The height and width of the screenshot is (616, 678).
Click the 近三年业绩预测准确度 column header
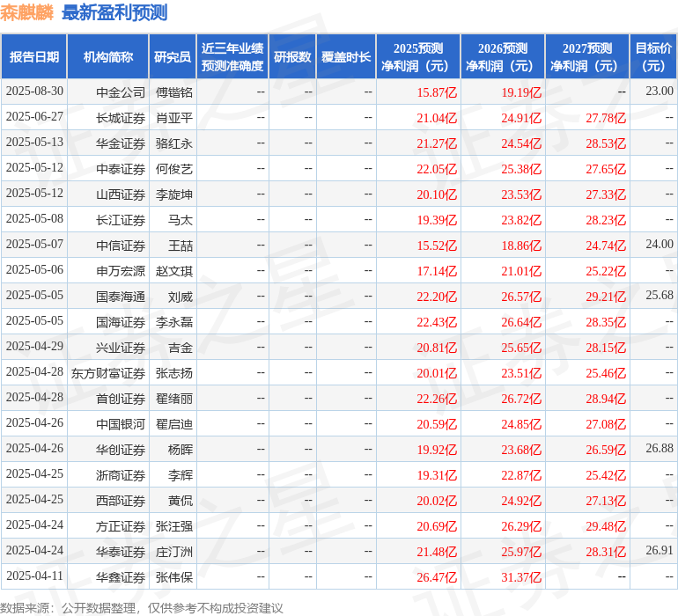coord(232,56)
